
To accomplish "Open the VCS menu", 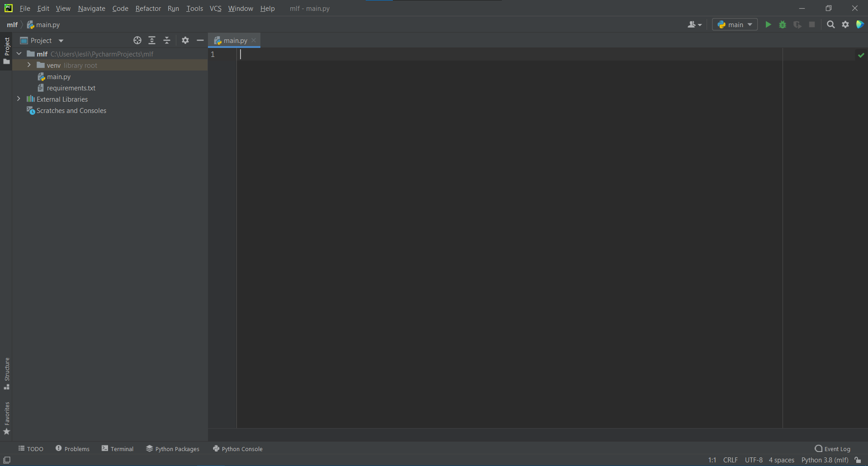I will click(216, 9).
